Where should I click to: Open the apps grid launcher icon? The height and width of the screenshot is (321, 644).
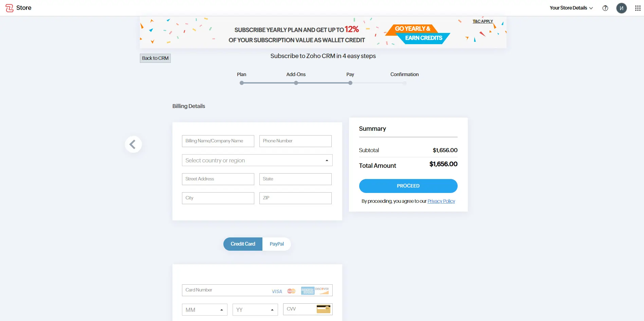pyautogui.click(x=638, y=8)
